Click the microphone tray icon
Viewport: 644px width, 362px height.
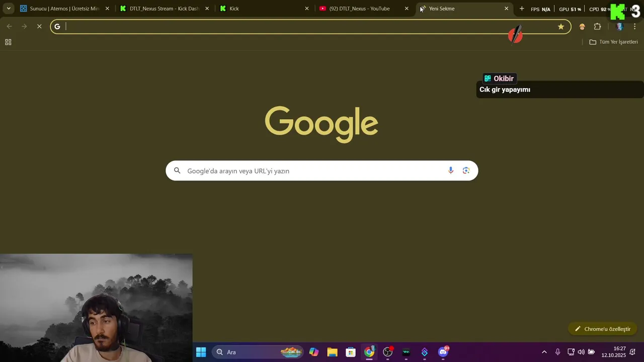557,352
